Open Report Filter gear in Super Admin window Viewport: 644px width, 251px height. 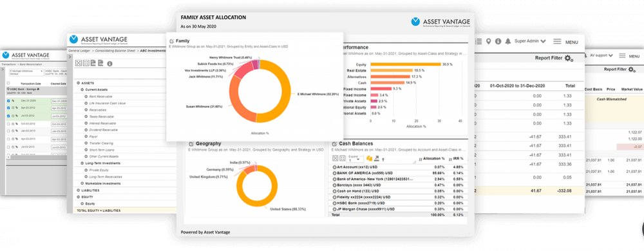[x=569, y=59]
